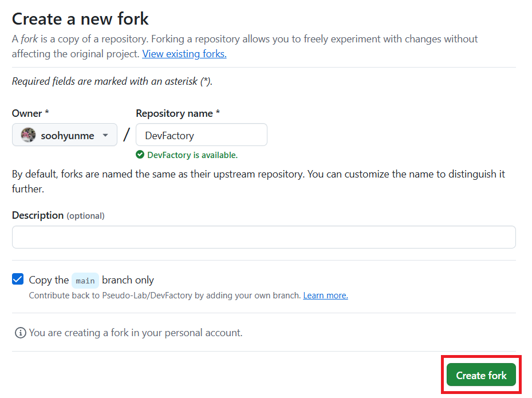532x398 pixels.
Task: Click the 'Contribute back to Pseudo-Lab/DevFactory' hint text
Action: point(164,295)
